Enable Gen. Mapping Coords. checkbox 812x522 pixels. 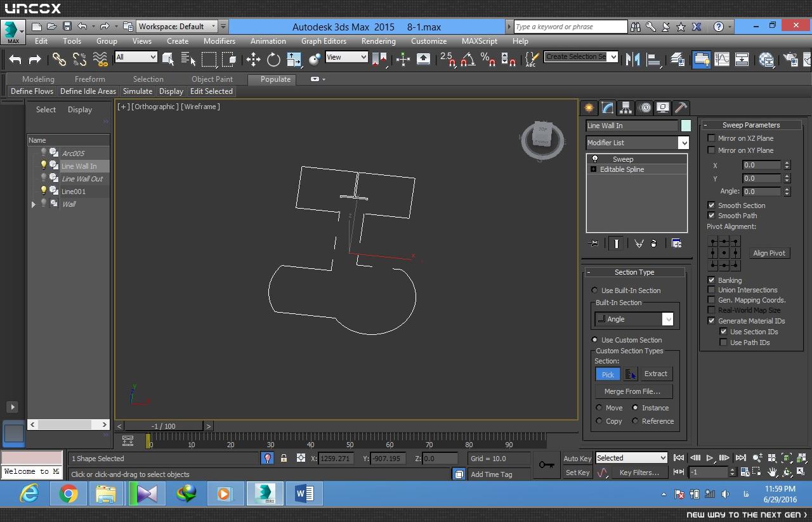point(711,300)
